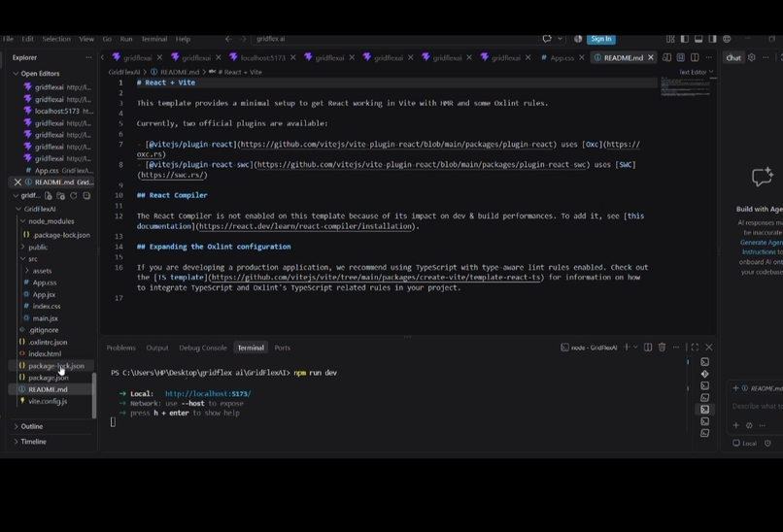Go forward using the title bar arrow
This screenshot has width=783, height=532.
[243, 39]
